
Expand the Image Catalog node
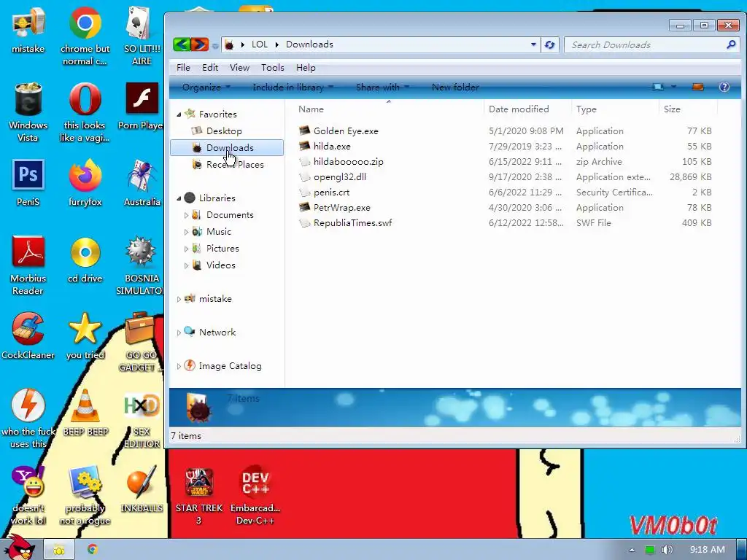click(x=179, y=366)
